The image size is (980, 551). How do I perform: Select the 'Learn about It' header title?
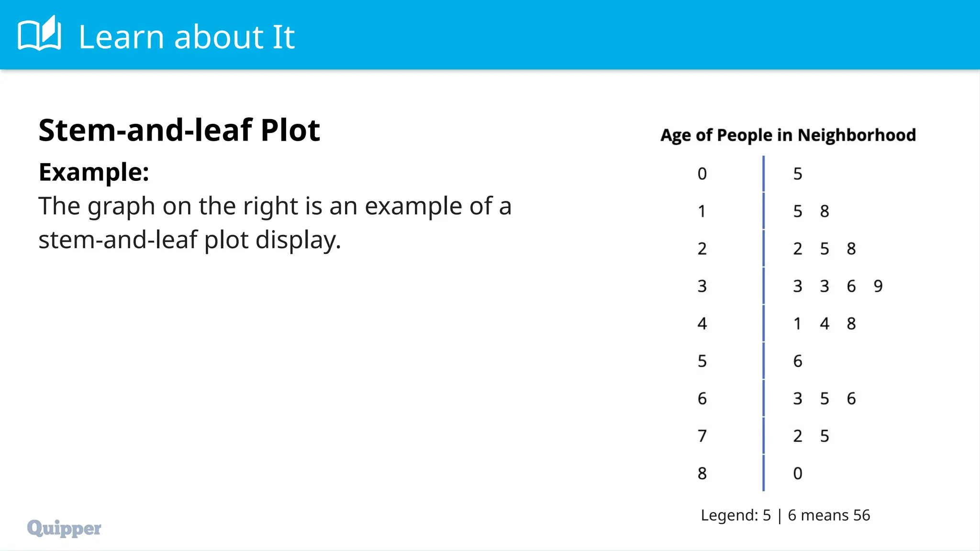click(x=187, y=37)
